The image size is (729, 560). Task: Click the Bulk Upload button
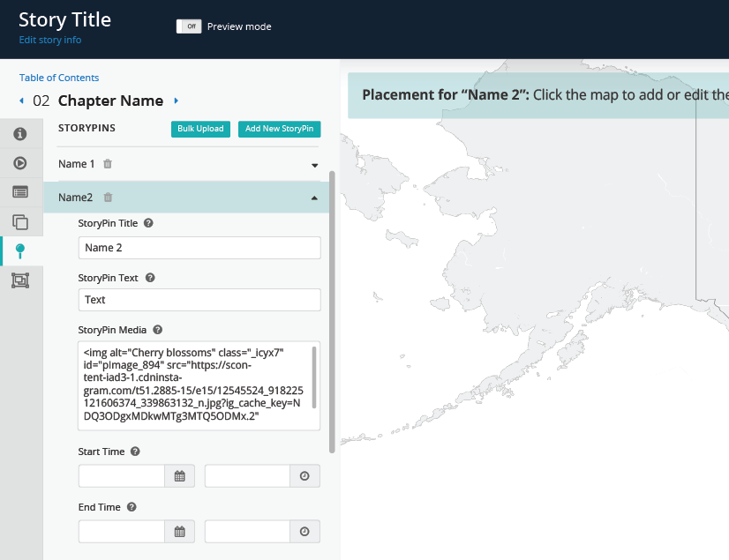point(200,129)
